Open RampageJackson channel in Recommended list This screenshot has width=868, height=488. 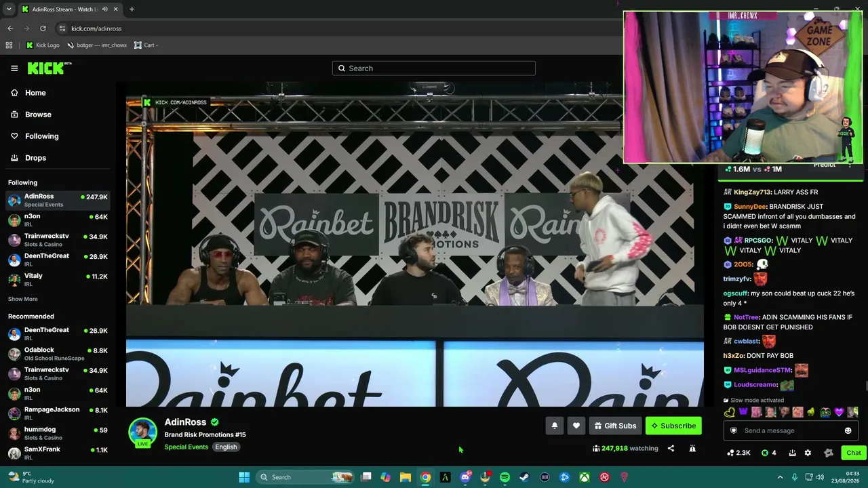(x=58, y=413)
